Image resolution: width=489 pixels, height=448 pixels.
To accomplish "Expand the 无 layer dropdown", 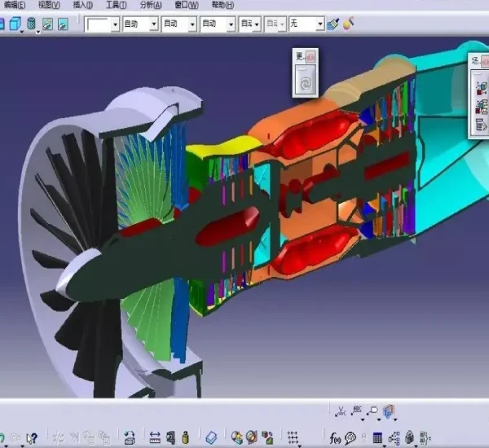I will (x=320, y=24).
